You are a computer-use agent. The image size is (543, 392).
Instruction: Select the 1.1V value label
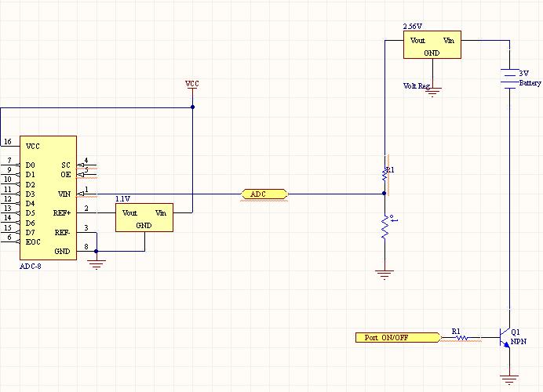(x=122, y=198)
